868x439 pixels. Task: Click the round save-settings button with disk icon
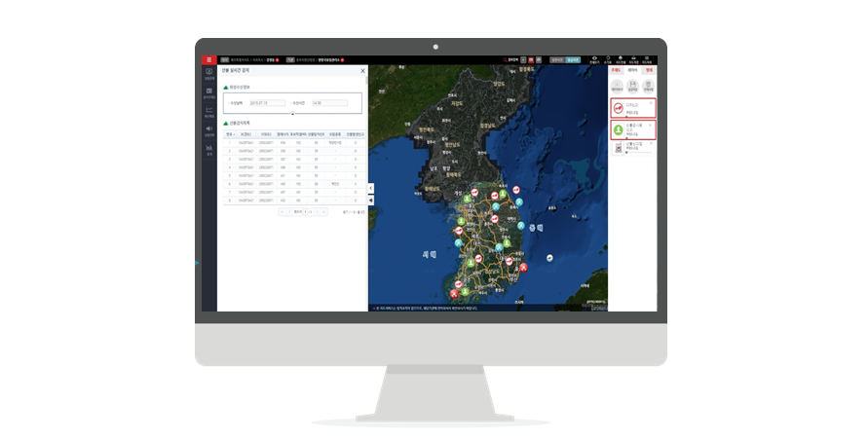tap(632, 86)
